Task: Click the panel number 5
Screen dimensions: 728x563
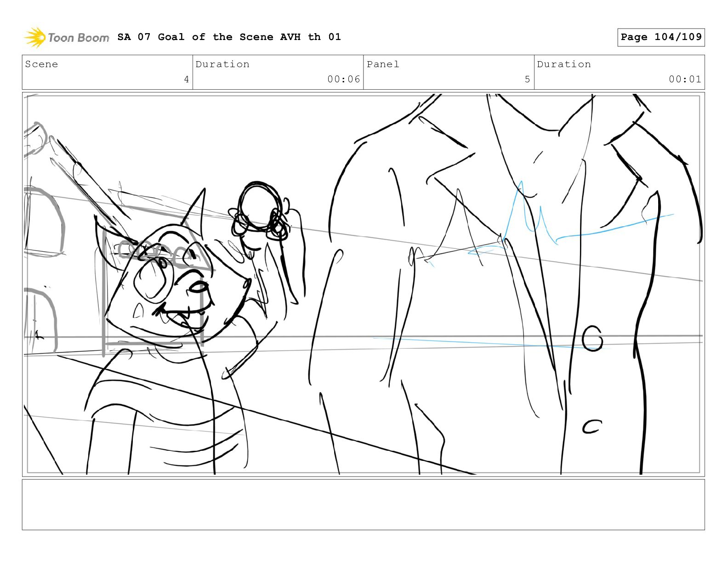Action: [x=528, y=80]
